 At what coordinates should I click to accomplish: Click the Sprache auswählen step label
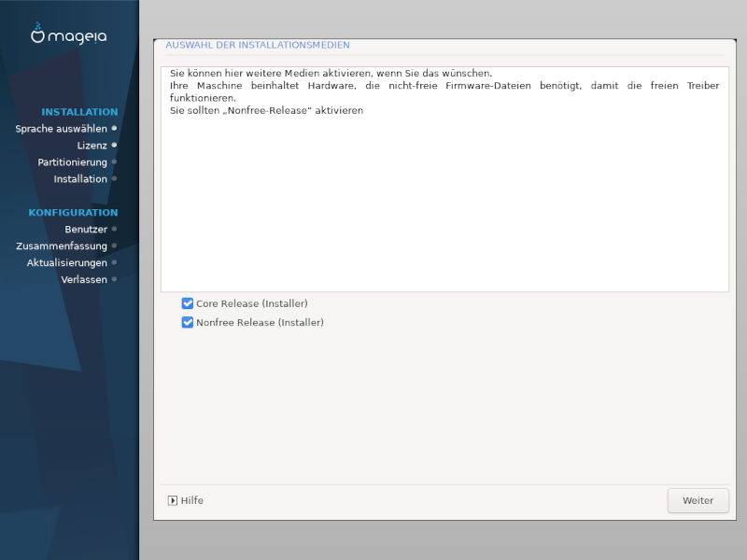coord(61,129)
